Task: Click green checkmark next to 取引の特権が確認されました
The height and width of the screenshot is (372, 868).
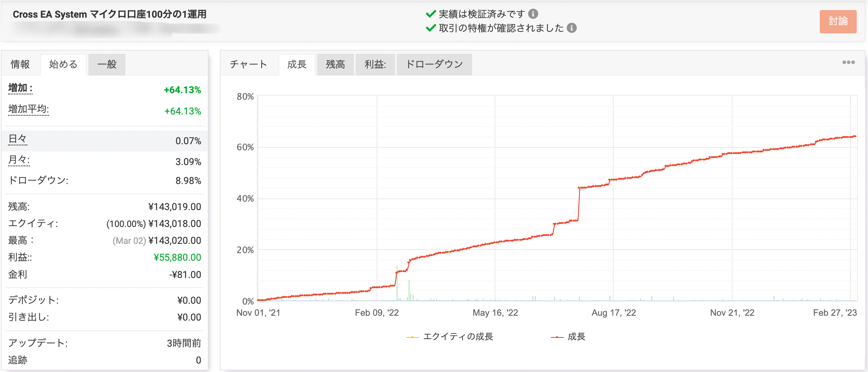Action: point(431,28)
